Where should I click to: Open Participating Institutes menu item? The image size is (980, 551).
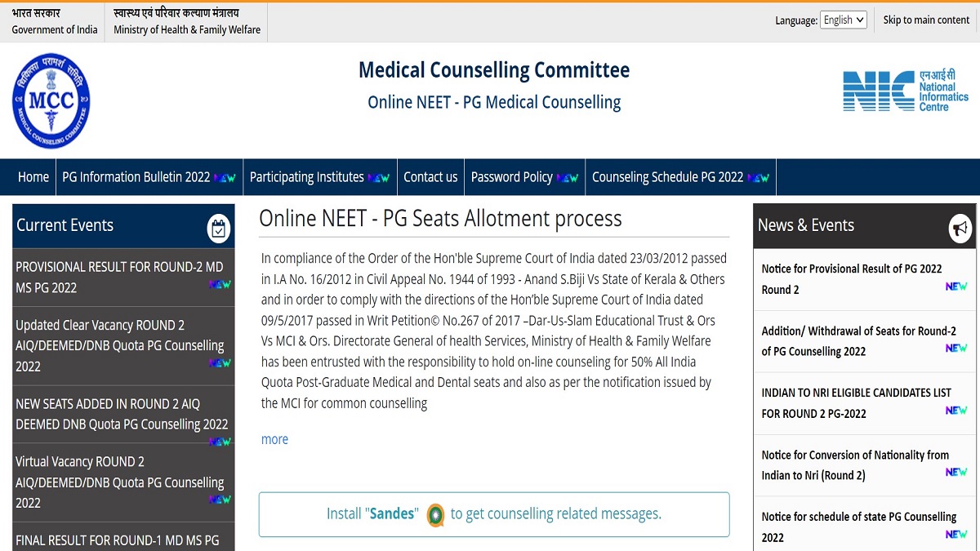pos(319,177)
